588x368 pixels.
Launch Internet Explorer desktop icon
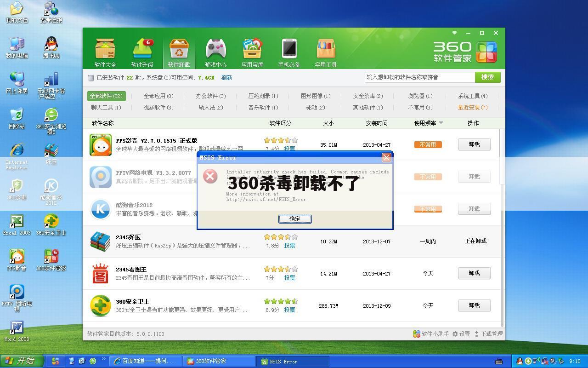point(17,156)
